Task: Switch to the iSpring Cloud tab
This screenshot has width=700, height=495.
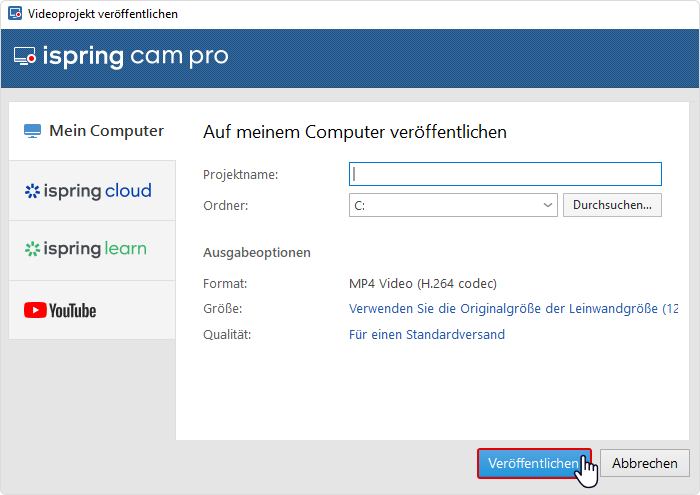Action: tap(92, 191)
